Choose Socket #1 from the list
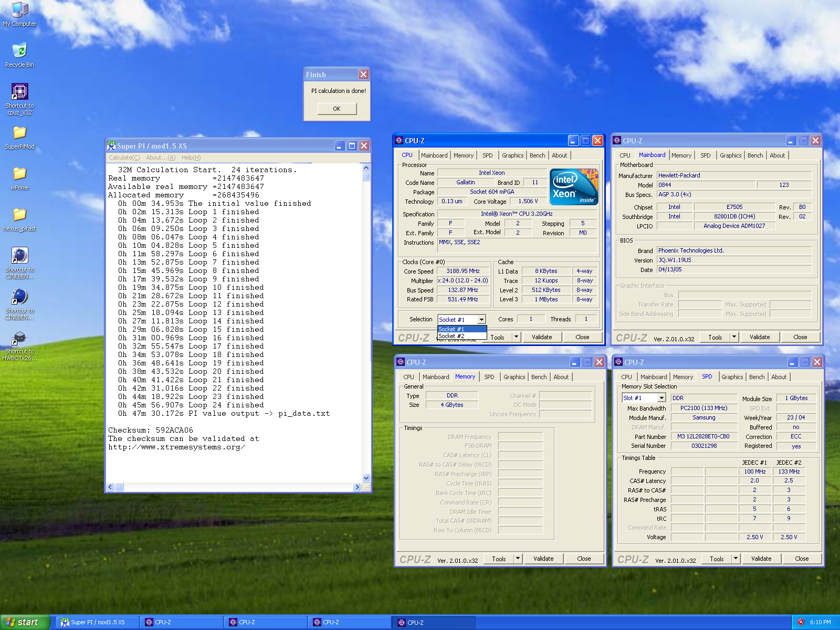This screenshot has height=630, width=840. tap(462, 329)
